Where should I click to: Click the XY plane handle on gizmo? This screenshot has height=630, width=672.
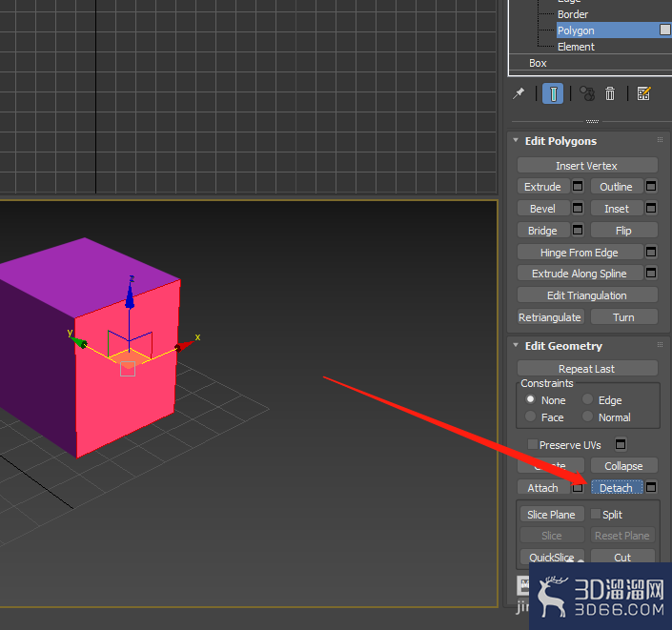coord(130,356)
